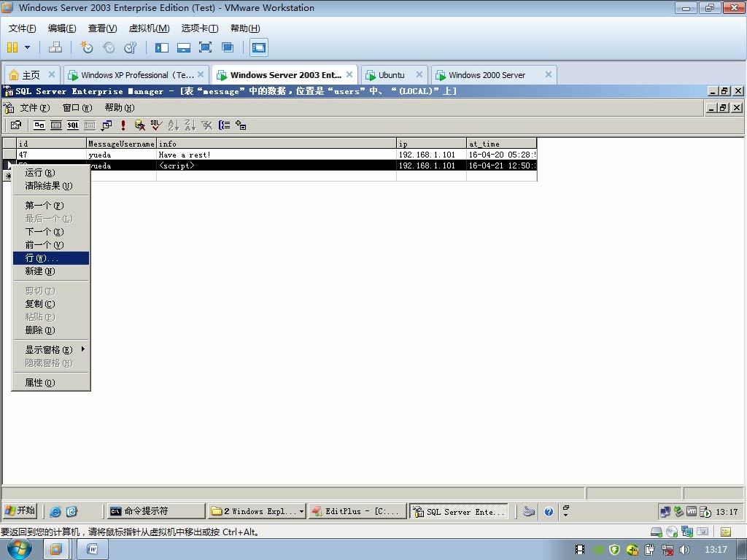Open the EditPlus taskbar button
747x560 pixels.
pyautogui.click(x=357, y=511)
